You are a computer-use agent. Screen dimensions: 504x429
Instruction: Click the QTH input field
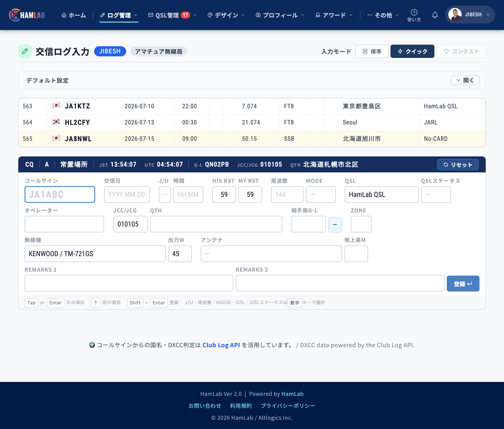coord(216,224)
